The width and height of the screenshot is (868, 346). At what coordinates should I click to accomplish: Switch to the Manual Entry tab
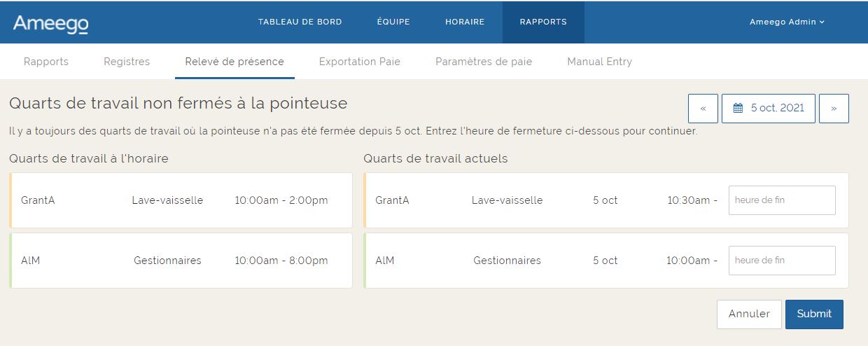click(599, 62)
